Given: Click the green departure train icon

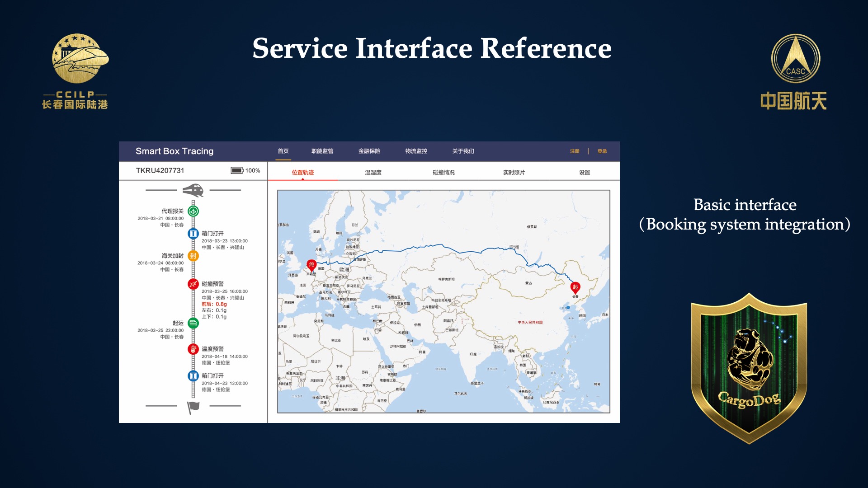Looking at the screenshot, I should click(x=193, y=323).
